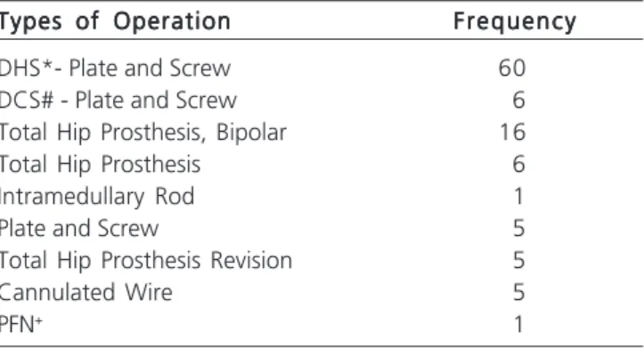
Task: Select the DHS*- Plate and Screw row label
Action: (x=115, y=69)
